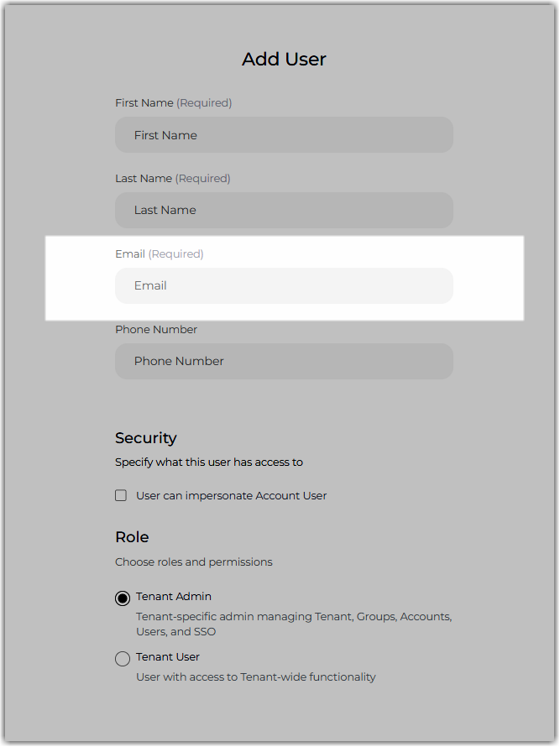Enable the impersonate Account User checkbox
This screenshot has height=747, width=560.
point(121,495)
